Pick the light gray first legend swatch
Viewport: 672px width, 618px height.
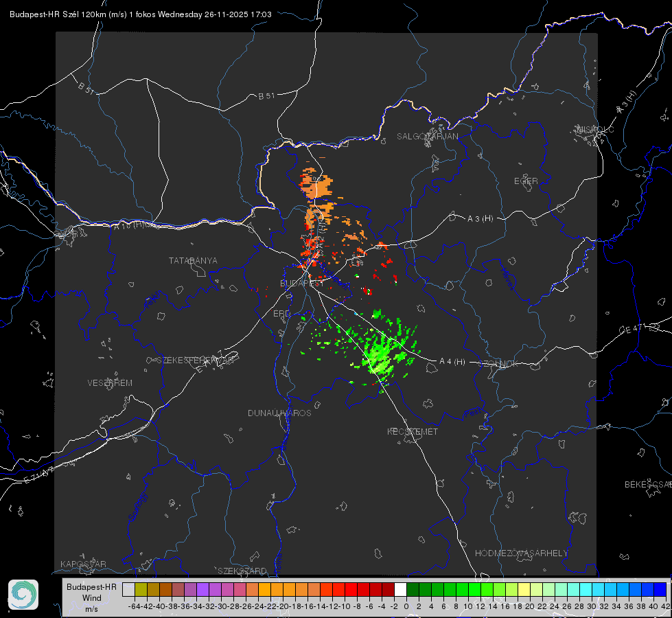tap(128, 589)
